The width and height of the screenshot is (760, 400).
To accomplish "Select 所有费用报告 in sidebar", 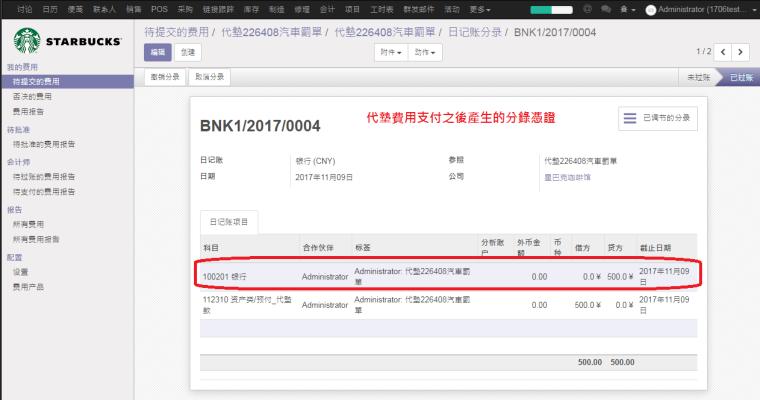I will (x=36, y=239).
